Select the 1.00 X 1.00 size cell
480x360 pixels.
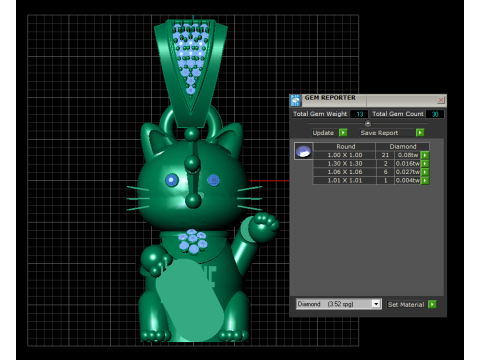(345, 155)
